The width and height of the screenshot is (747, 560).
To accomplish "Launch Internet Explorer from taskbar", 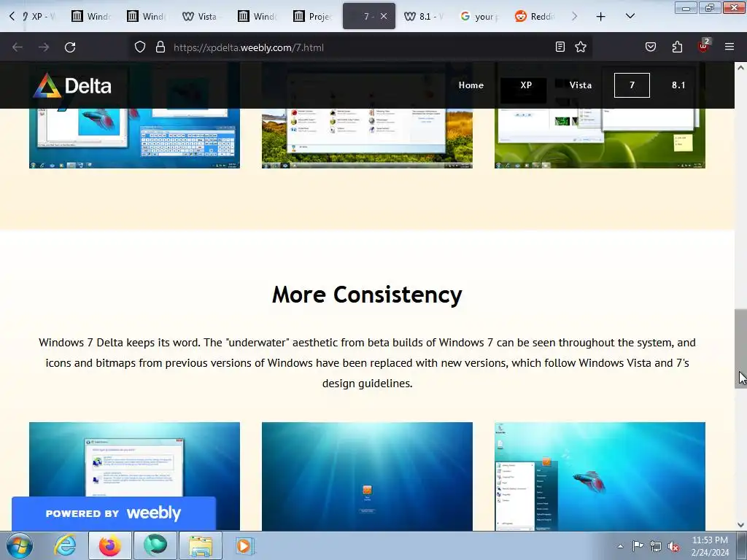I will point(65,545).
